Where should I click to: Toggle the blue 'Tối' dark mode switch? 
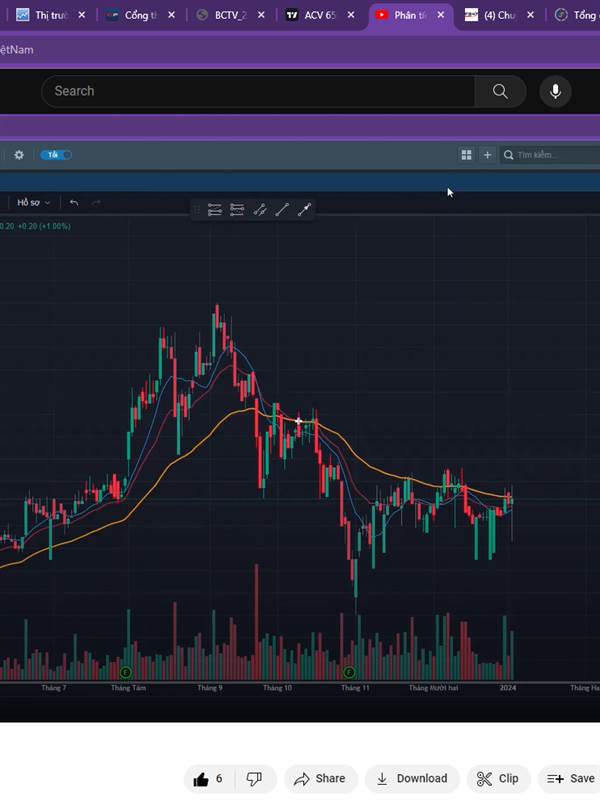55,155
